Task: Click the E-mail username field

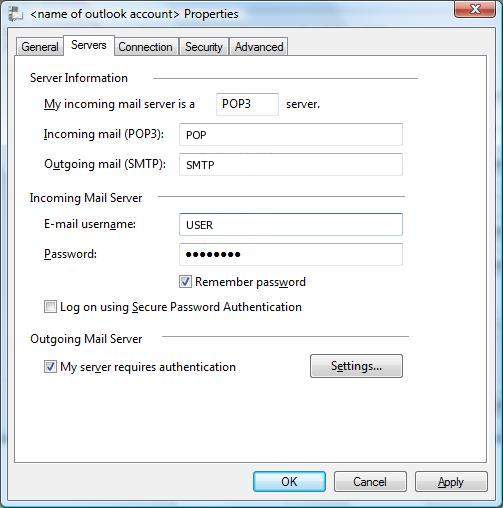Action: [x=291, y=225]
